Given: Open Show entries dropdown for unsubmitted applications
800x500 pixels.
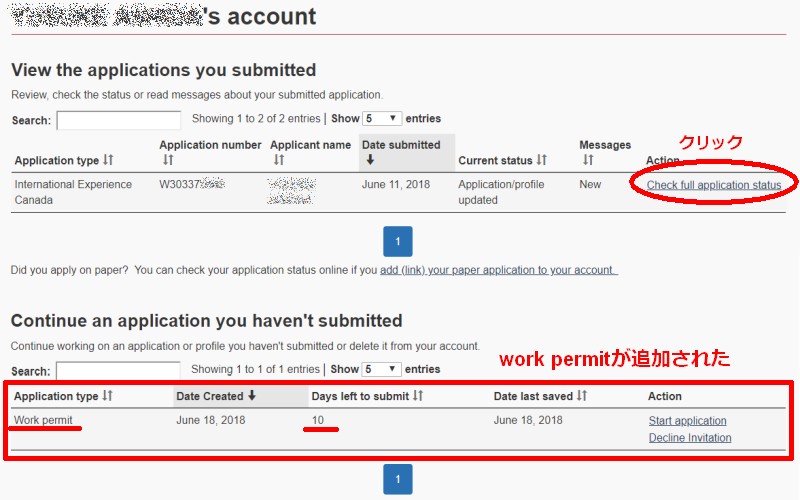Looking at the screenshot, I should 381,369.
